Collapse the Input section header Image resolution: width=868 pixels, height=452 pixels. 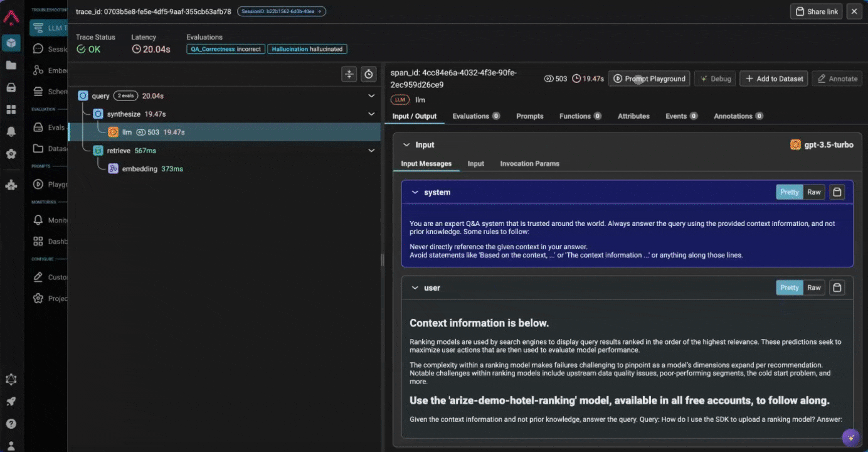(x=406, y=144)
